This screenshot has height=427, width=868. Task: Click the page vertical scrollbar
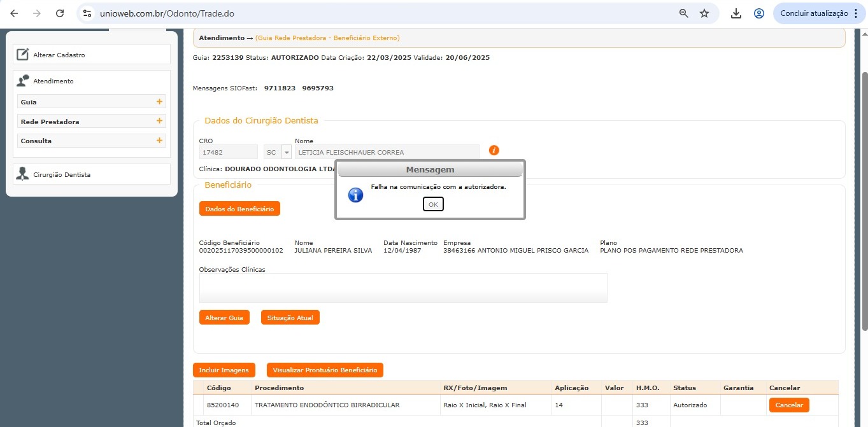[864, 191]
